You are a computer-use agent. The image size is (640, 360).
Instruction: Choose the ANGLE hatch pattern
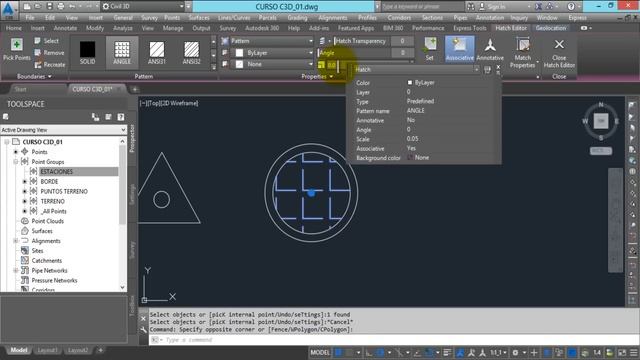122,52
